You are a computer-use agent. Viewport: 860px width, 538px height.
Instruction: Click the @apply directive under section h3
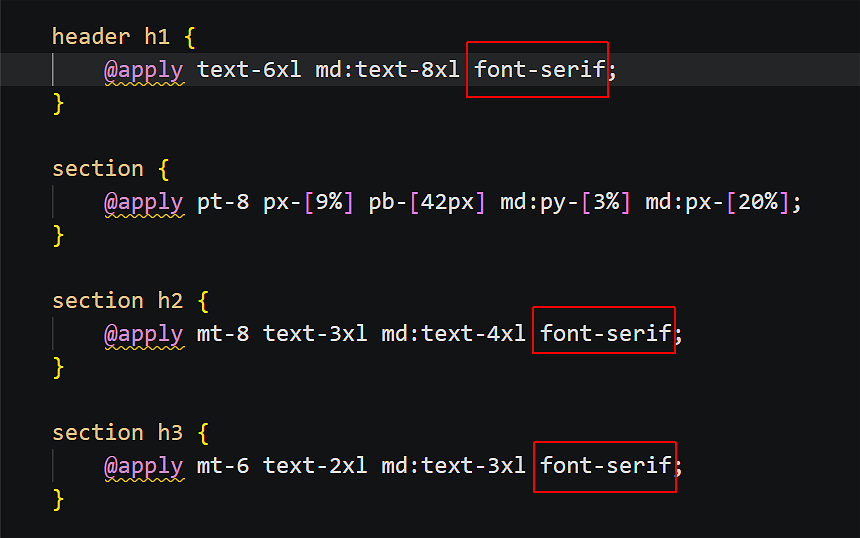[144, 467]
